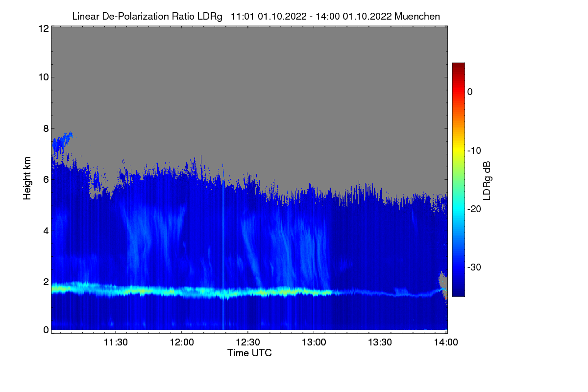Click height axis label '10'
Viewport: 588px width, 392px height.
pos(43,77)
